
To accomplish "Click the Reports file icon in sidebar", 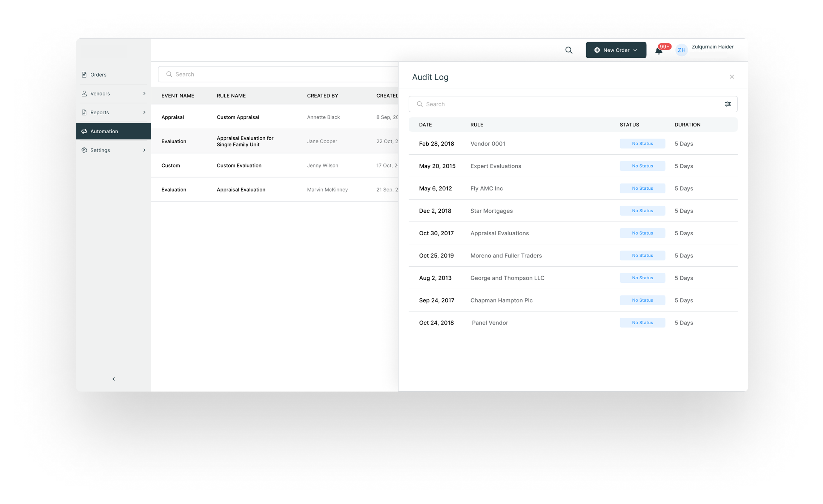I will 84,112.
